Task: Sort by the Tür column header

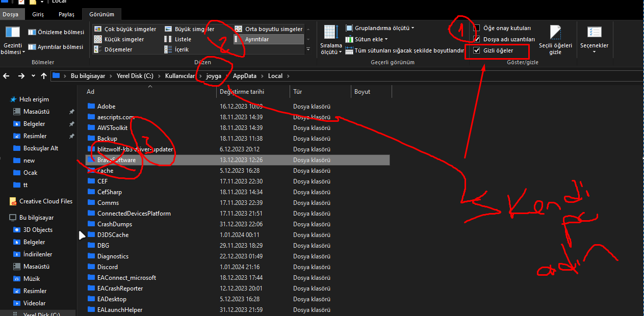Action: coord(321,92)
